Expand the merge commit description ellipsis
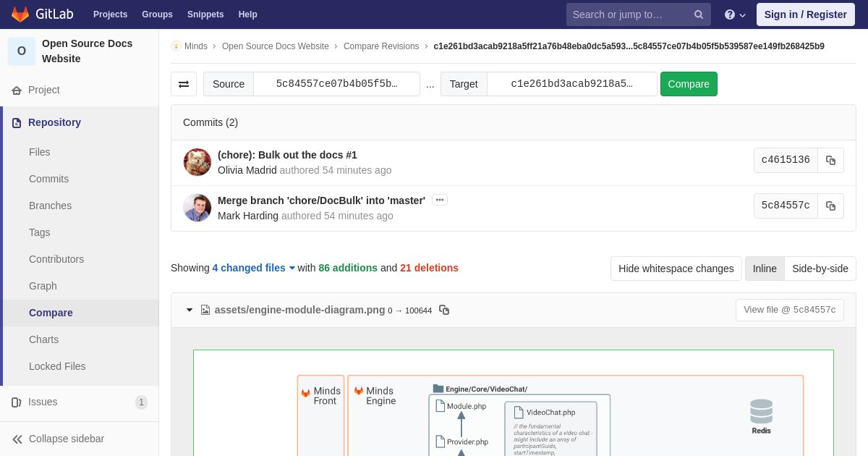Viewport: 868px width, 456px height. tap(440, 200)
